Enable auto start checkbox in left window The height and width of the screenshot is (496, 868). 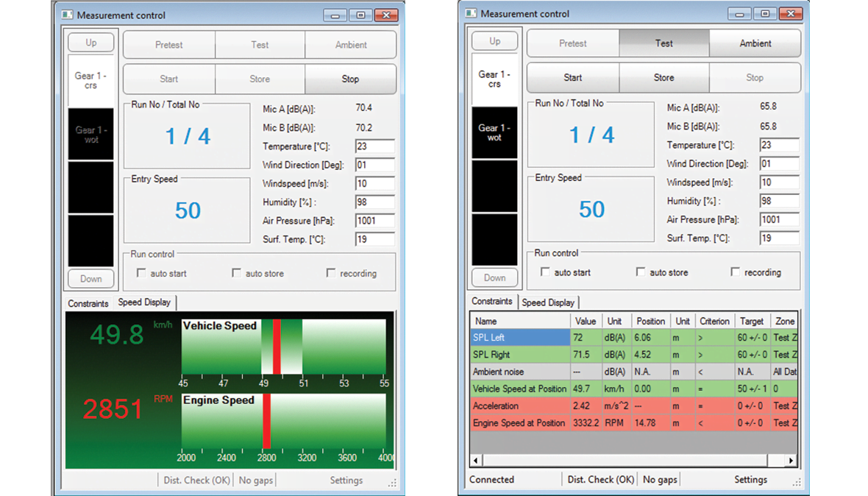142,273
